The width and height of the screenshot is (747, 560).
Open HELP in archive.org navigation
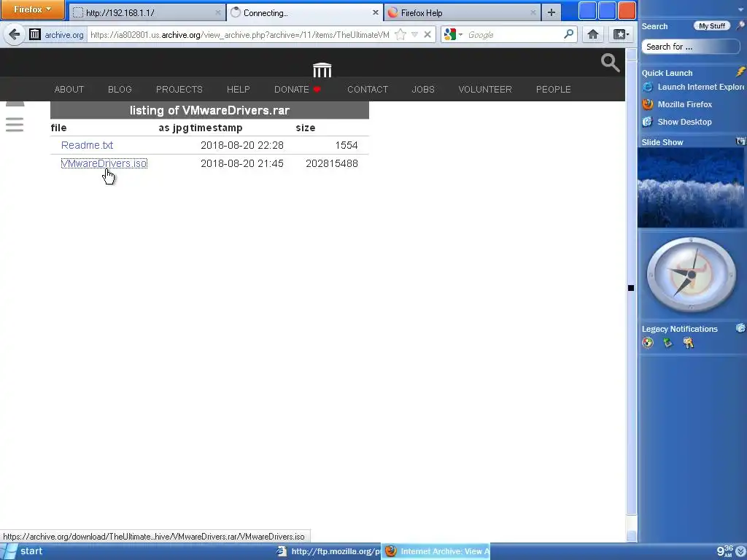pyautogui.click(x=239, y=90)
